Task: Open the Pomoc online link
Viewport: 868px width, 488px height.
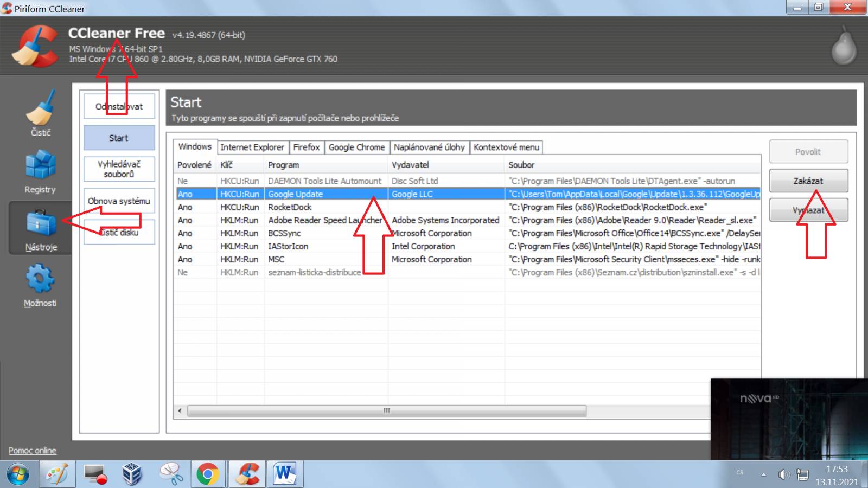Action: [33, 451]
